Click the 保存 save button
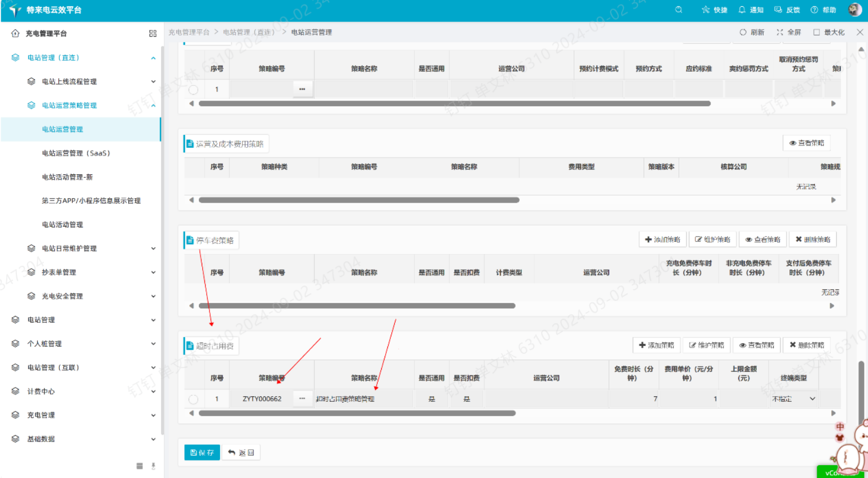 [x=202, y=453]
